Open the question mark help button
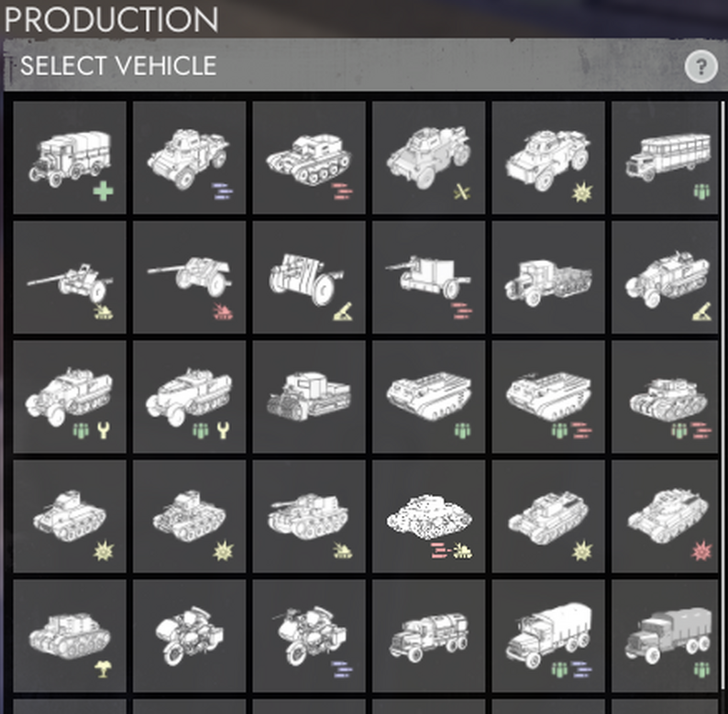The height and width of the screenshot is (714, 728). click(701, 67)
